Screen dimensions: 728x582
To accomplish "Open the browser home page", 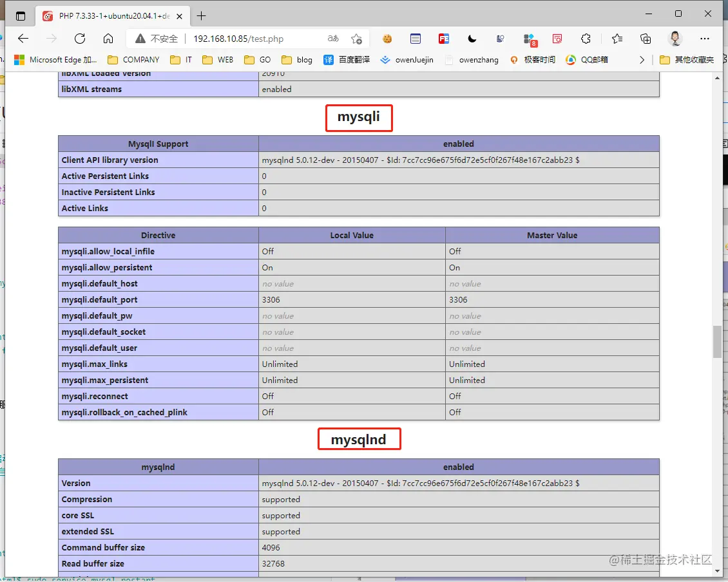I will pyautogui.click(x=108, y=39).
